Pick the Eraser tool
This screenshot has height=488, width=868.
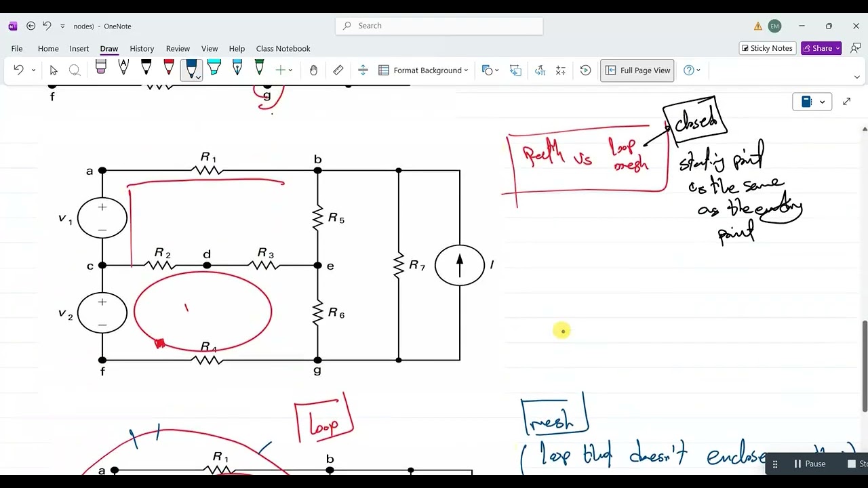pos(101,68)
